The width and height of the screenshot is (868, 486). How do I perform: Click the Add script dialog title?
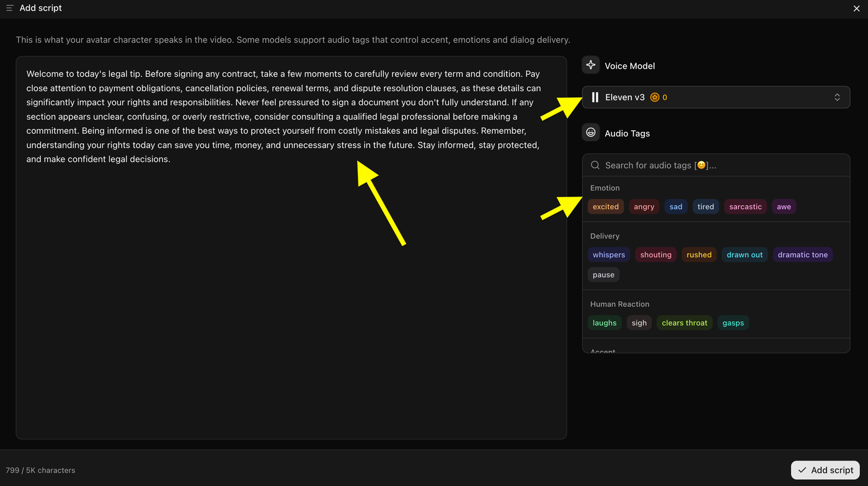pos(40,8)
